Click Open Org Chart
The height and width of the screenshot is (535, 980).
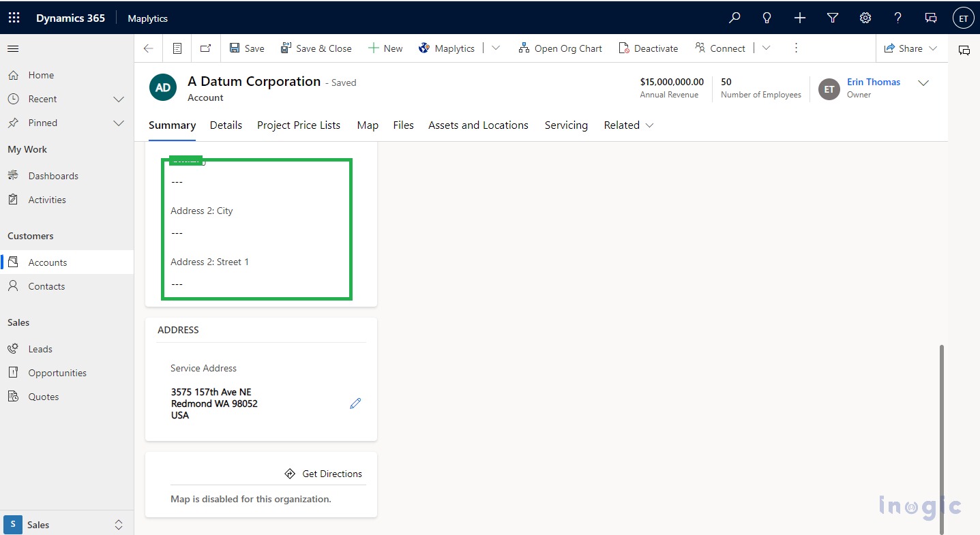(x=561, y=48)
